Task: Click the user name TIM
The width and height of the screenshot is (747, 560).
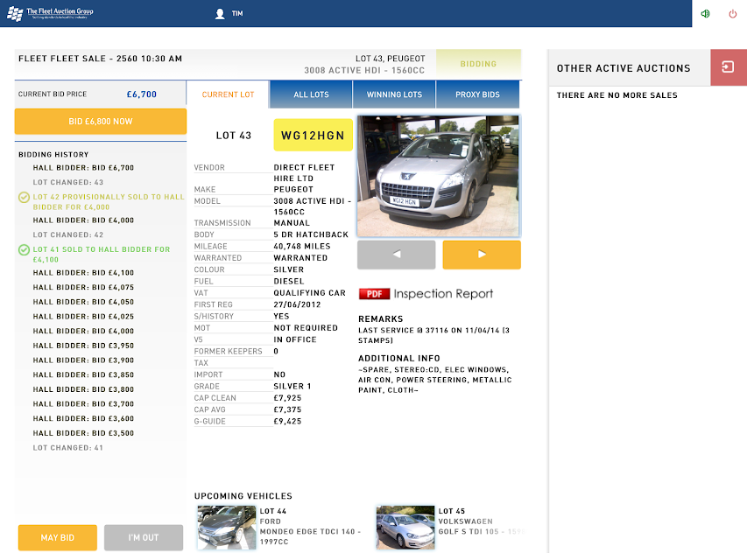Action: (237, 14)
